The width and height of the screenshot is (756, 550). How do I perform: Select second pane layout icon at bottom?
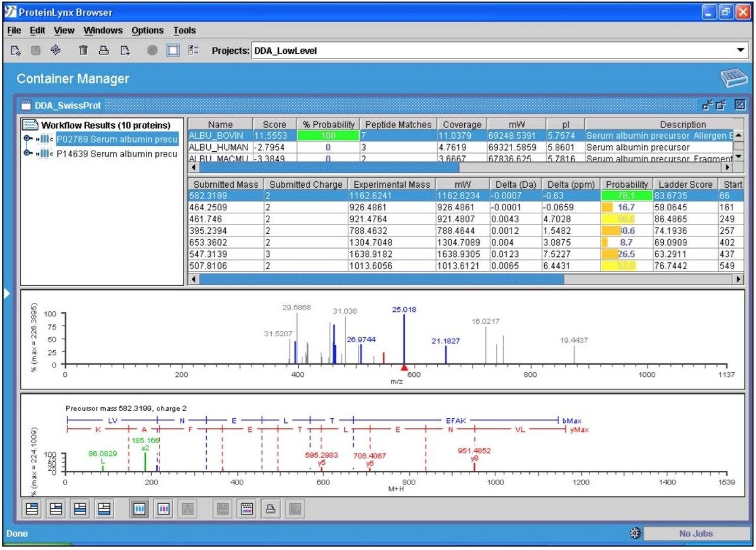pos(57,509)
